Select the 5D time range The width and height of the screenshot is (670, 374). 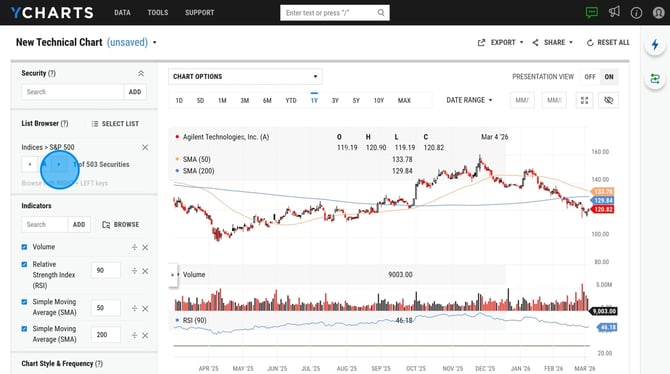tap(200, 100)
